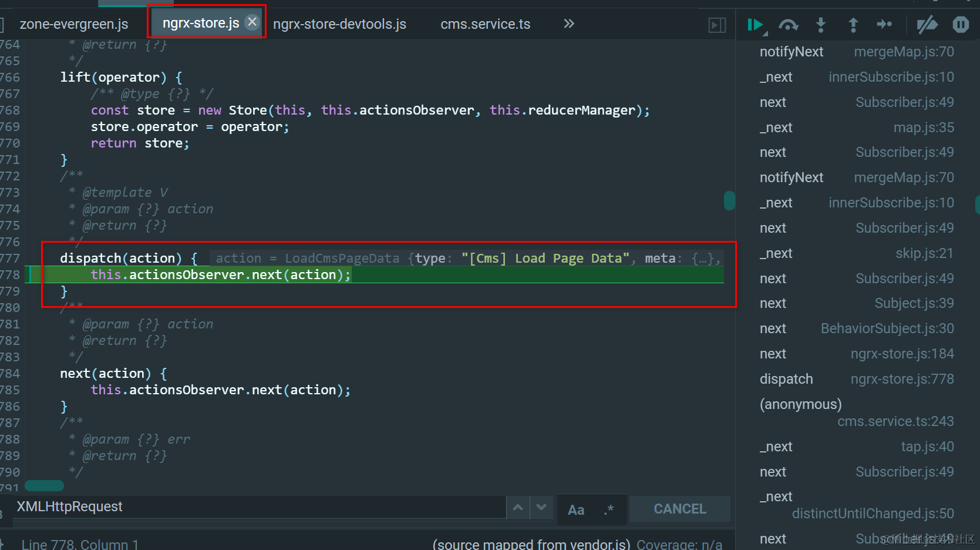Click line number 768 in gutter
The width and height of the screenshot is (980, 550).
click(x=10, y=110)
